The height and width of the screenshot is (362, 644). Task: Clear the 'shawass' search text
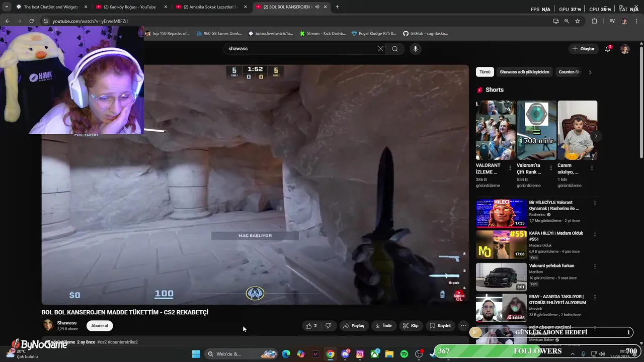tap(380, 49)
